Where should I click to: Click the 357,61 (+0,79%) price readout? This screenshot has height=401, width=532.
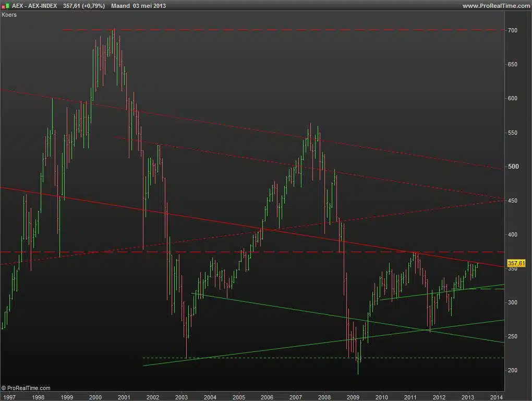tap(83, 6)
